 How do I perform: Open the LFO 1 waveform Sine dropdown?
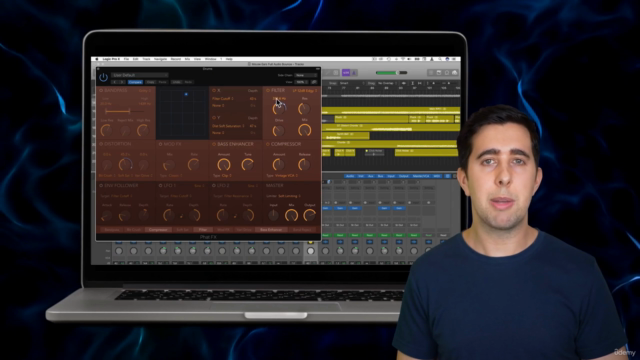click(200, 186)
